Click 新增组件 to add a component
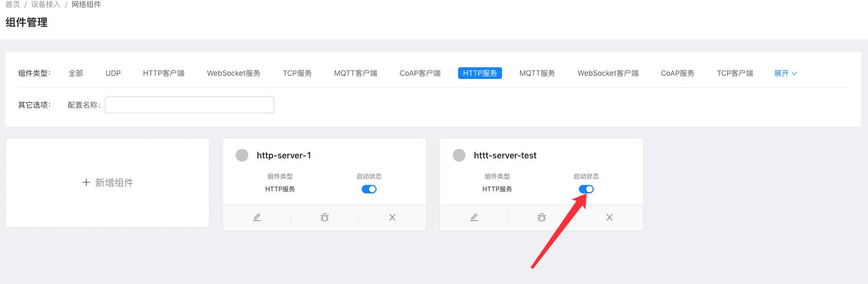 click(108, 183)
